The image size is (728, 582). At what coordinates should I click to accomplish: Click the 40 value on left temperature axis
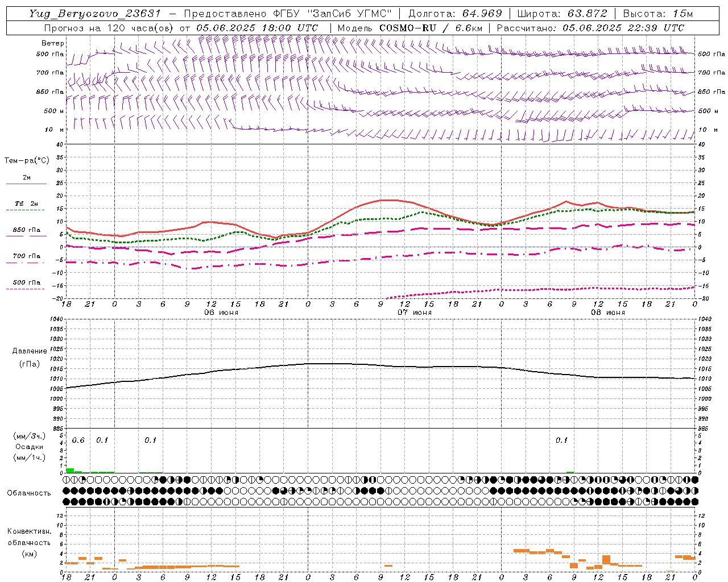click(59, 145)
